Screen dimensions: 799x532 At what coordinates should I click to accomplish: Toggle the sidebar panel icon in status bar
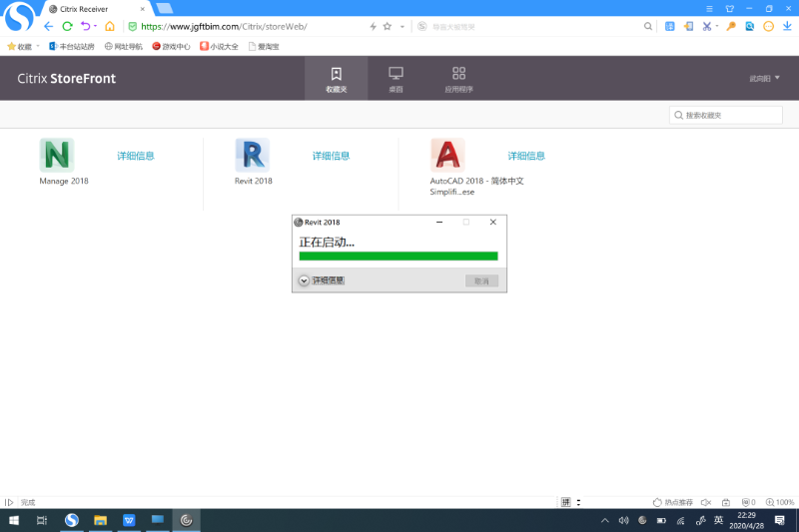click(9, 502)
